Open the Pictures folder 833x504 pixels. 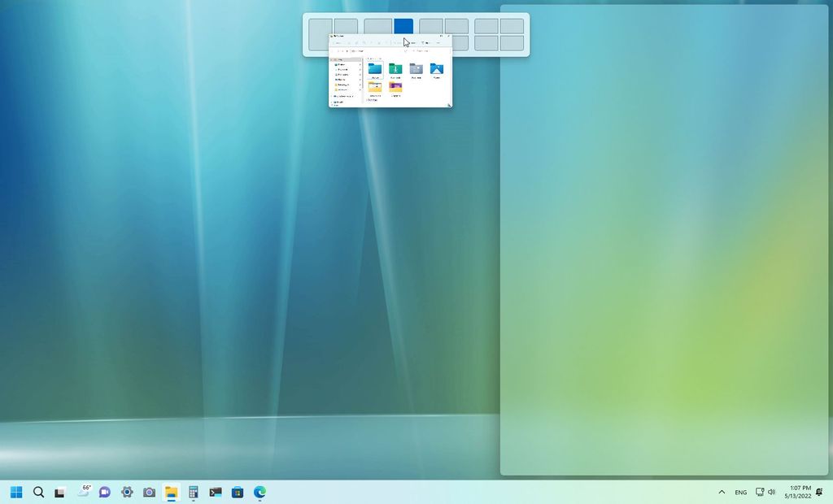pos(436,70)
